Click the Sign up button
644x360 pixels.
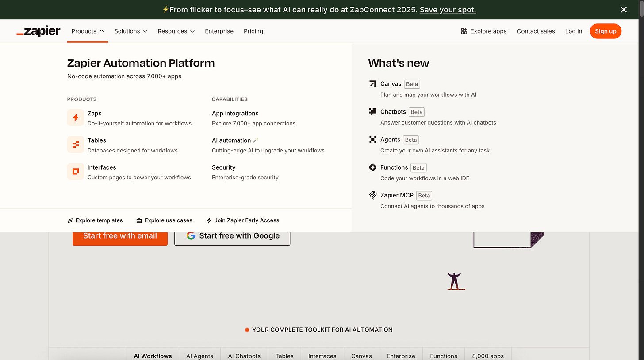[x=606, y=31]
